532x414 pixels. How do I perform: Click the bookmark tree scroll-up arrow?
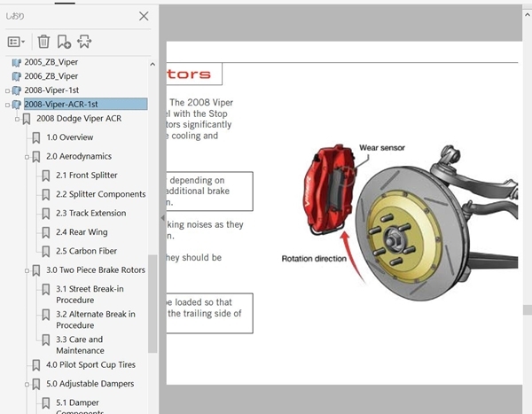pos(153,64)
